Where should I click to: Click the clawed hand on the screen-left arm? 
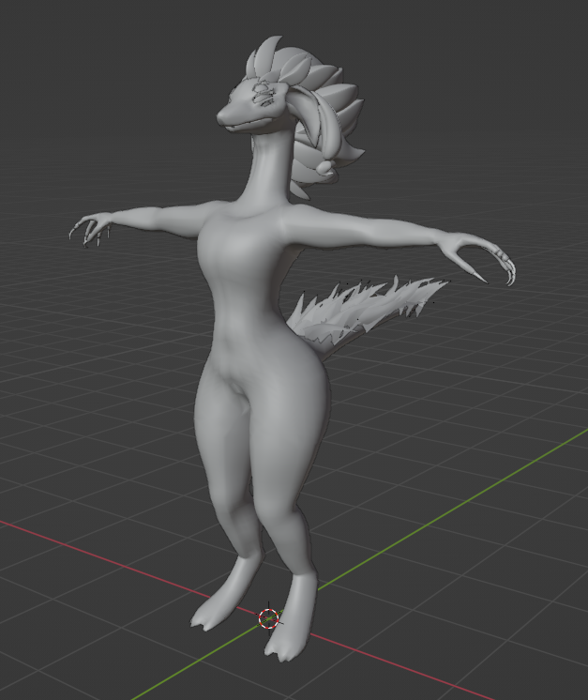click(92, 229)
